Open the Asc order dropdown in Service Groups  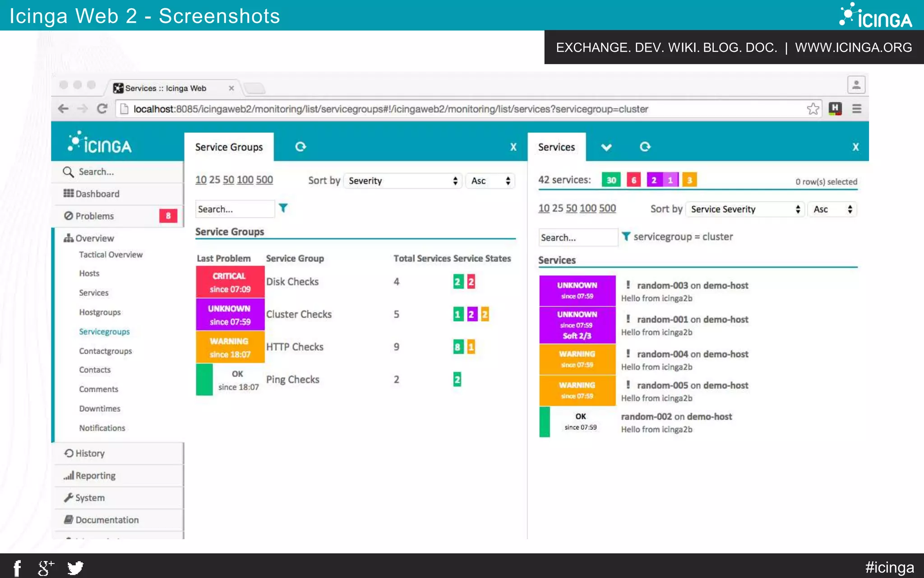[490, 181]
